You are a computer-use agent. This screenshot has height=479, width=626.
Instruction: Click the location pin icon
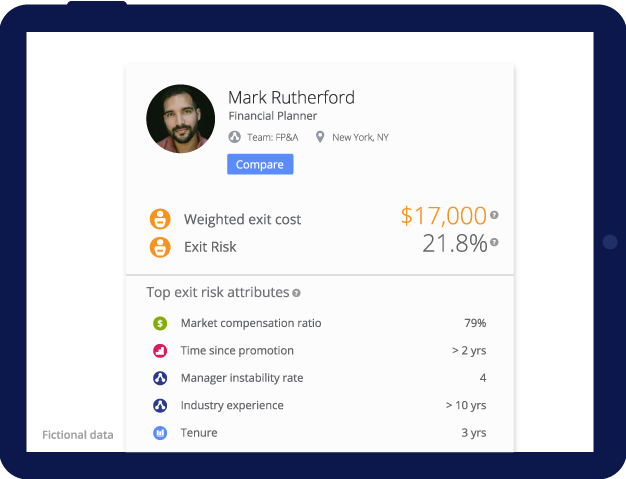(320, 137)
